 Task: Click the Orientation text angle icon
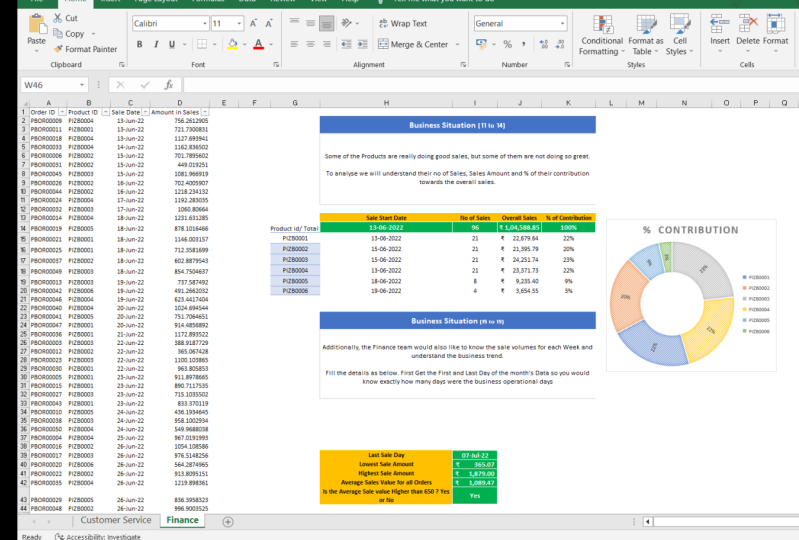click(x=347, y=23)
